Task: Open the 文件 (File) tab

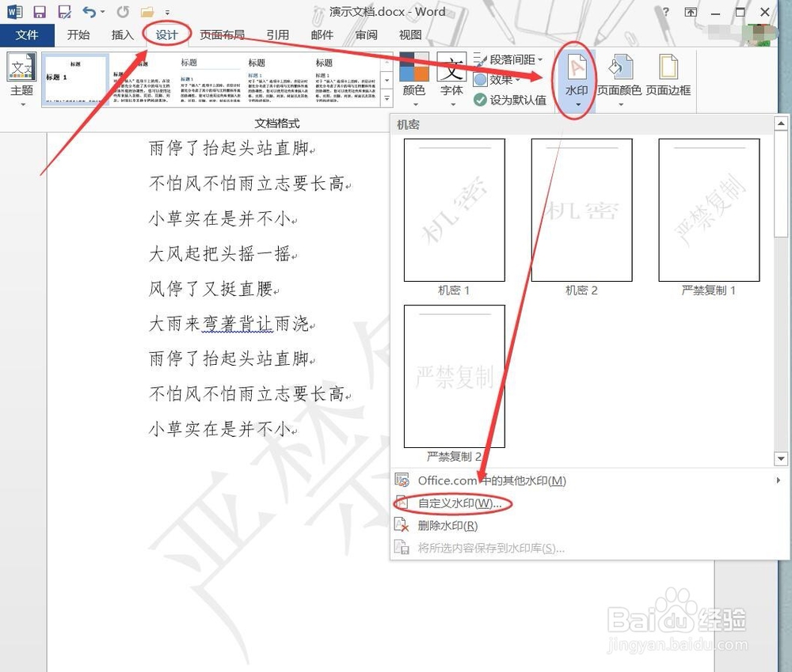Action: 27,35
